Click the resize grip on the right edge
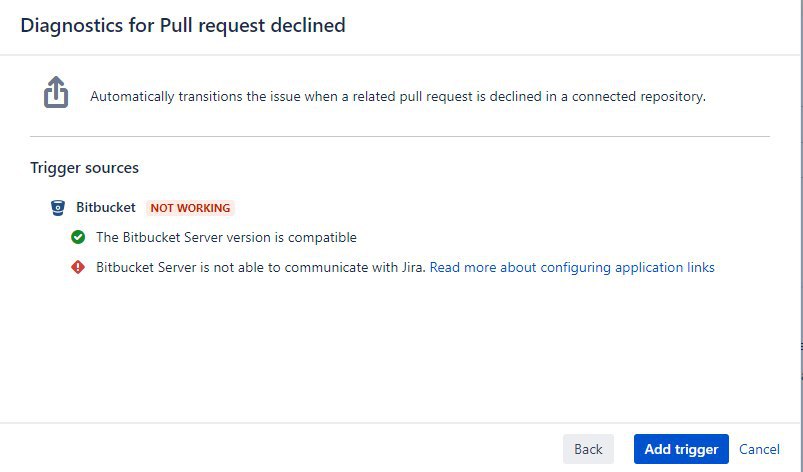803x472 pixels. [x=801, y=347]
